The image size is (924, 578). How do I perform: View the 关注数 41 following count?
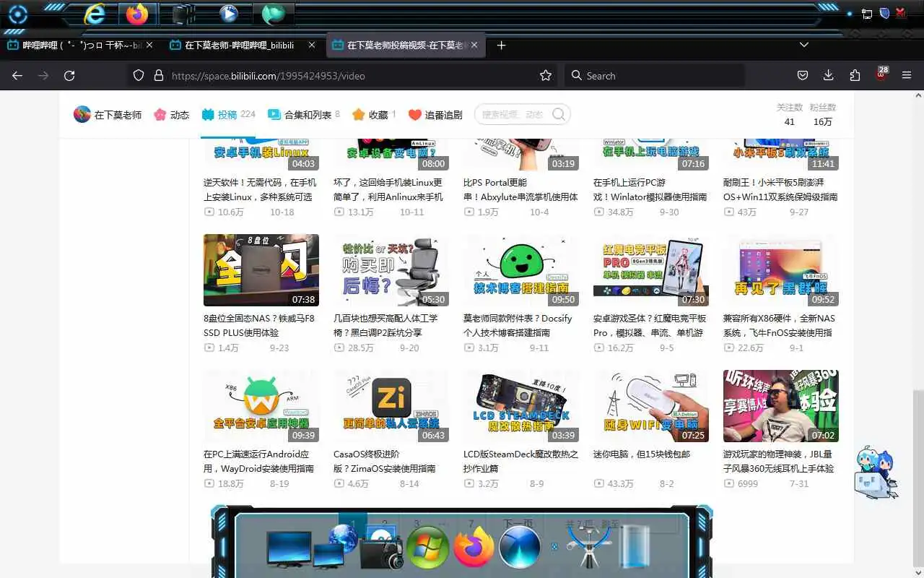coord(790,114)
